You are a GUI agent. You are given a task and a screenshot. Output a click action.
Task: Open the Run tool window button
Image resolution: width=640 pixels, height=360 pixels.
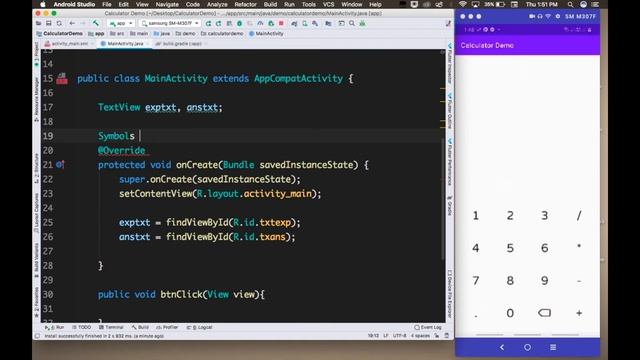[x=55, y=327]
